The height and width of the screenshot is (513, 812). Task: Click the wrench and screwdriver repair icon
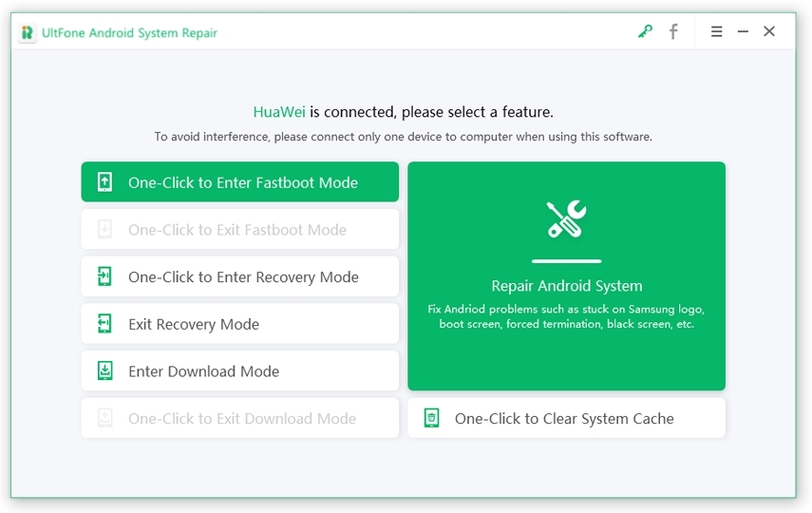coord(566,219)
